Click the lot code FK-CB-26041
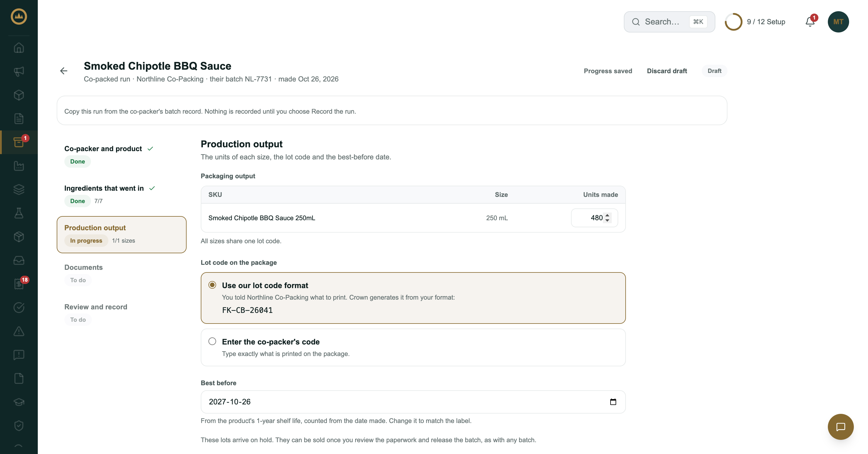 247,310
